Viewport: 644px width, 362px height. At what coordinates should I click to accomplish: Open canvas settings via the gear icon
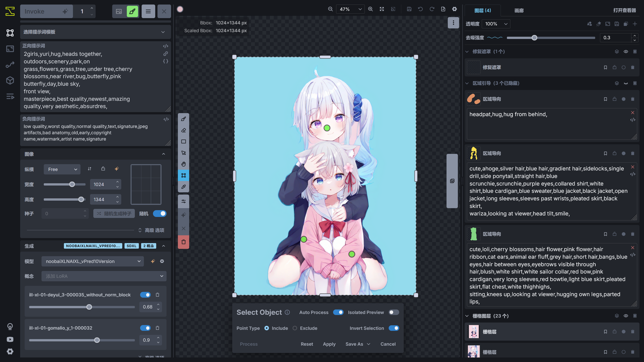pos(454,9)
